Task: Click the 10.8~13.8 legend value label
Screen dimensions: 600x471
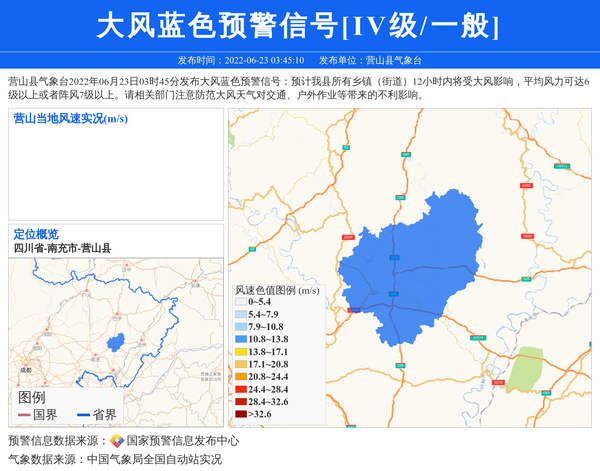Action: (268, 339)
